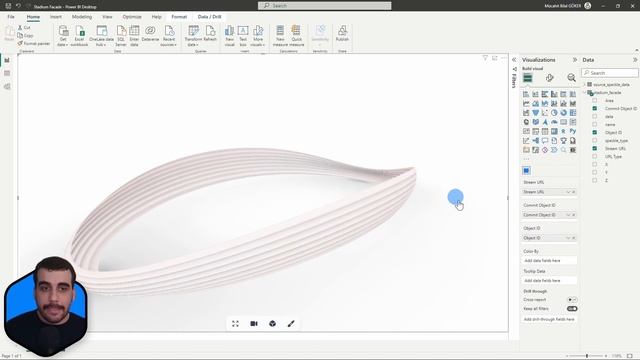The width and height of the screenshot is (640, 360).
Task: Launch Transform data editor
Action: [193, 36]
